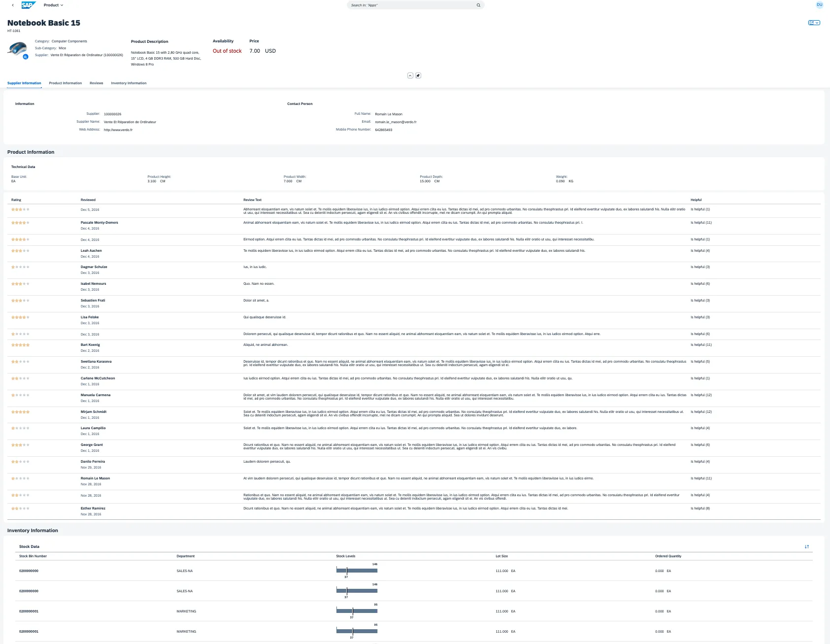
Task: Click the first SALES-NA stock level bar
Action: point(357,571)
